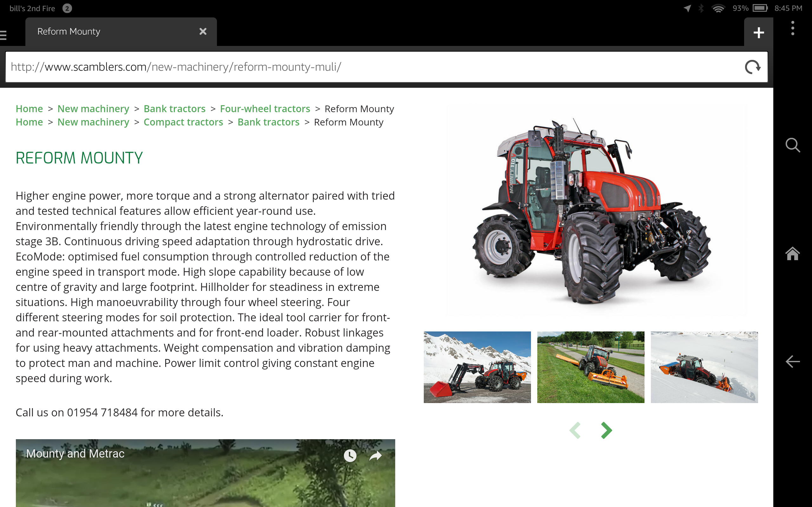Reload the page with the refresh icon
Screen dimensions: 812x507
[752, 67]
